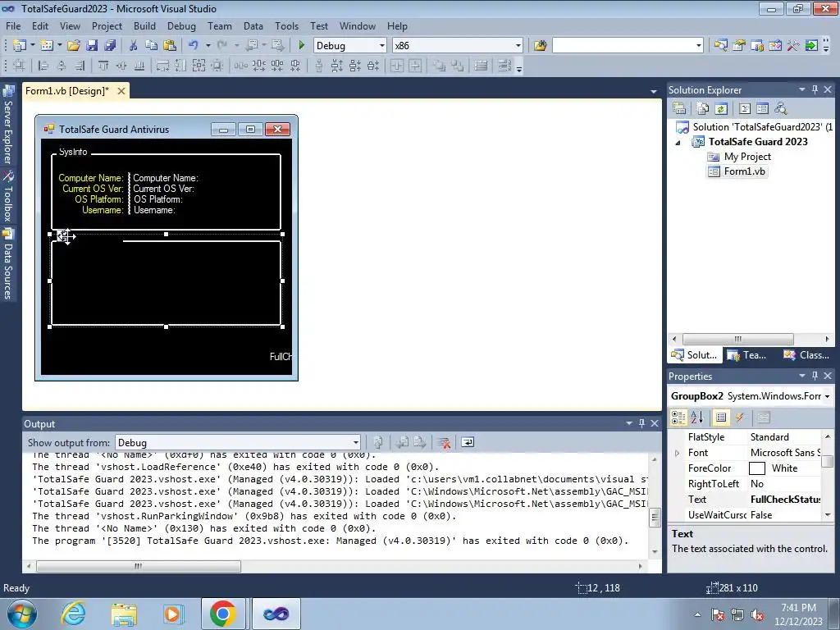The width and height of the screenshot is (840, 630).
Task: Select Form1.vb in Solution Explorer
Action: tap(737, 171)
